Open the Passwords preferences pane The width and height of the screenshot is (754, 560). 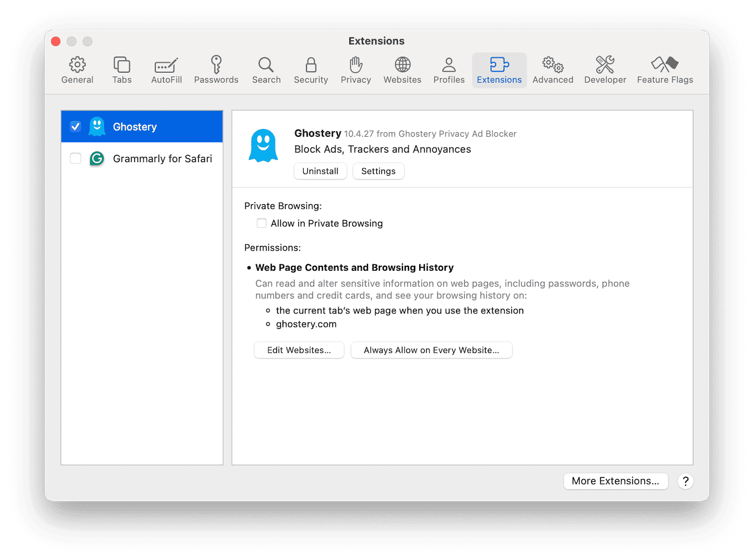click(x=216, y=69)
